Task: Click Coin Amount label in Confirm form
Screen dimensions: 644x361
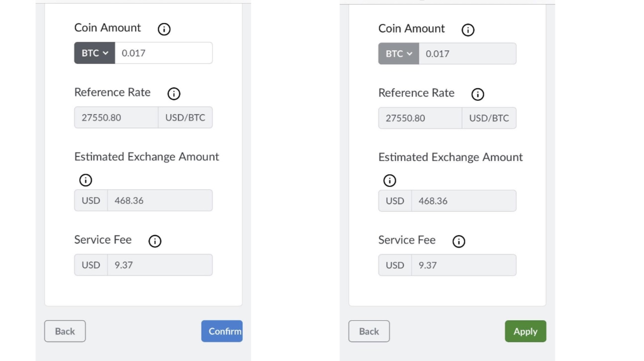Action: tap(107, 28)
